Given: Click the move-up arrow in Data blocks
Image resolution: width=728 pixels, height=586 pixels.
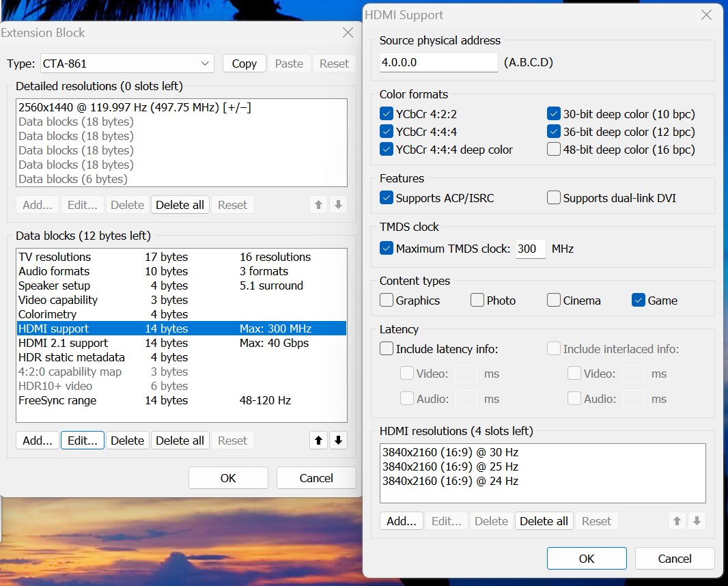Looking at the screenshot, I should click(319, 441).
